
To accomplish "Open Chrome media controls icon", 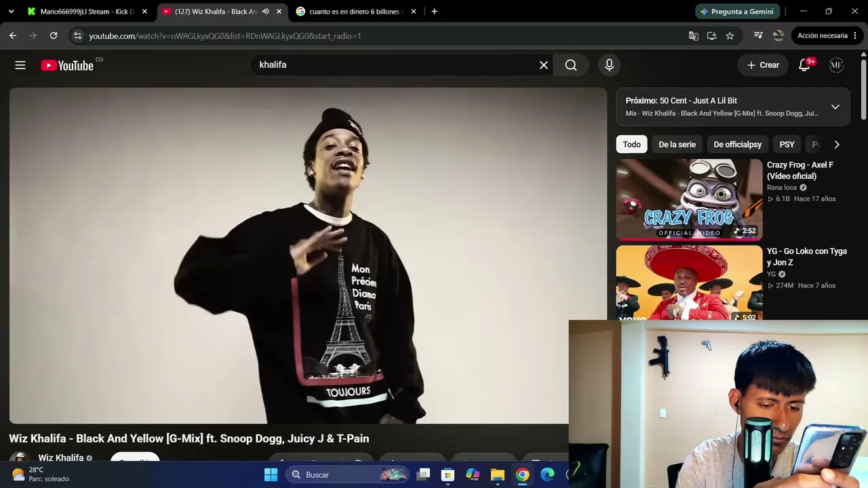I will [x=758, y=36].
